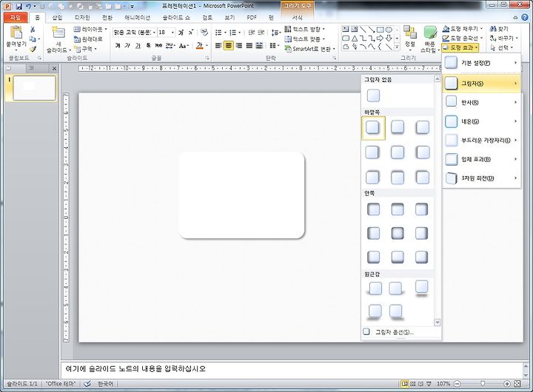Start slide show from status bar
This screenshot has width=533, height=392.
(x=429, y=384)
